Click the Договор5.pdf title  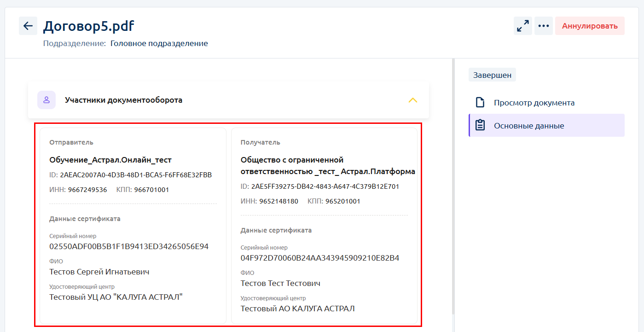pyautogui.click(x=89, y=26)
